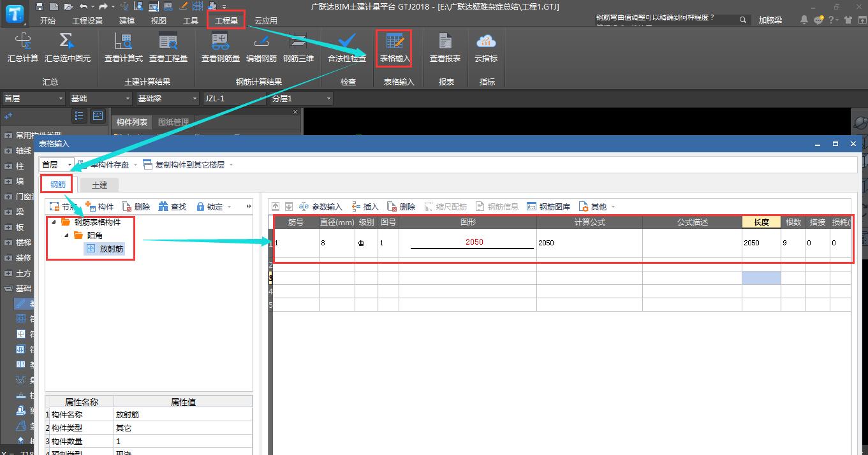
Task: Expand the 轴线 category in sidebar
Action: click(x=8, y=151)
